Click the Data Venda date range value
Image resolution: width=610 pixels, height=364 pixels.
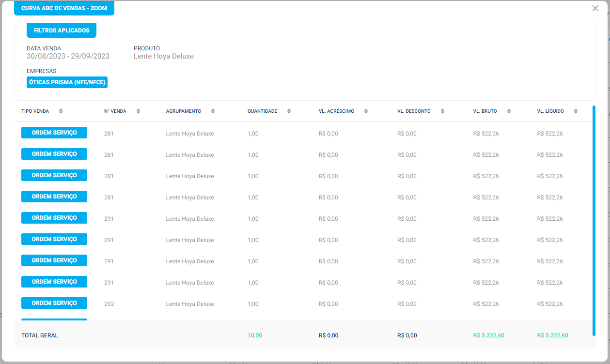(x=68, y=56)
